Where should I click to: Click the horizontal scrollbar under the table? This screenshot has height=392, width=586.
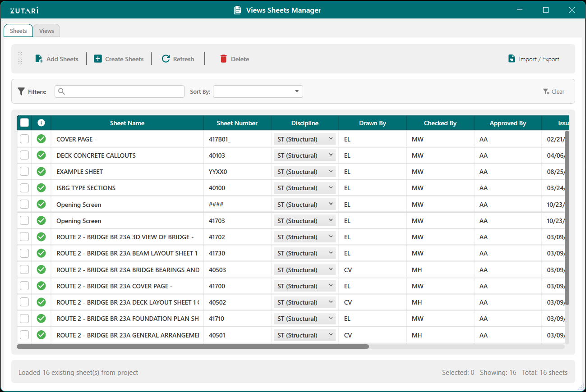click(x=193, y=346)
